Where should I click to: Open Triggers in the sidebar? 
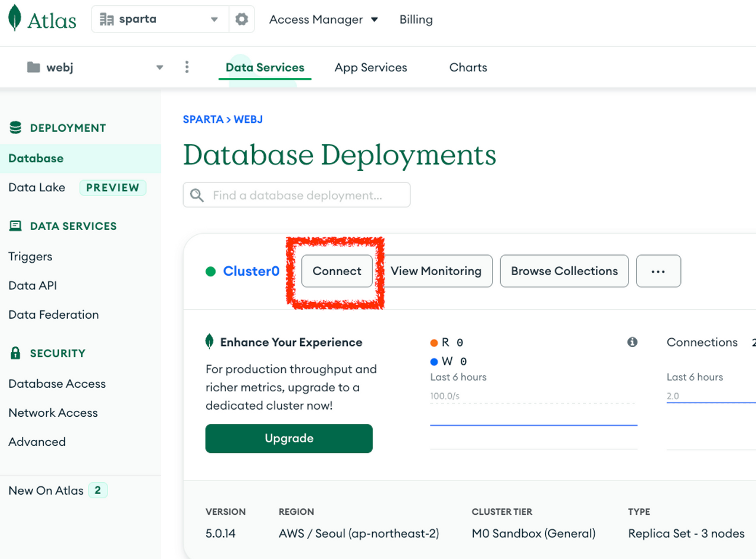(30, 257)
